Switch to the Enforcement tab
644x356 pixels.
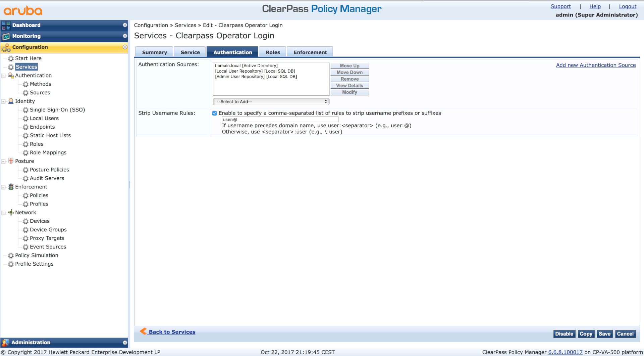(x=310, y=52)
